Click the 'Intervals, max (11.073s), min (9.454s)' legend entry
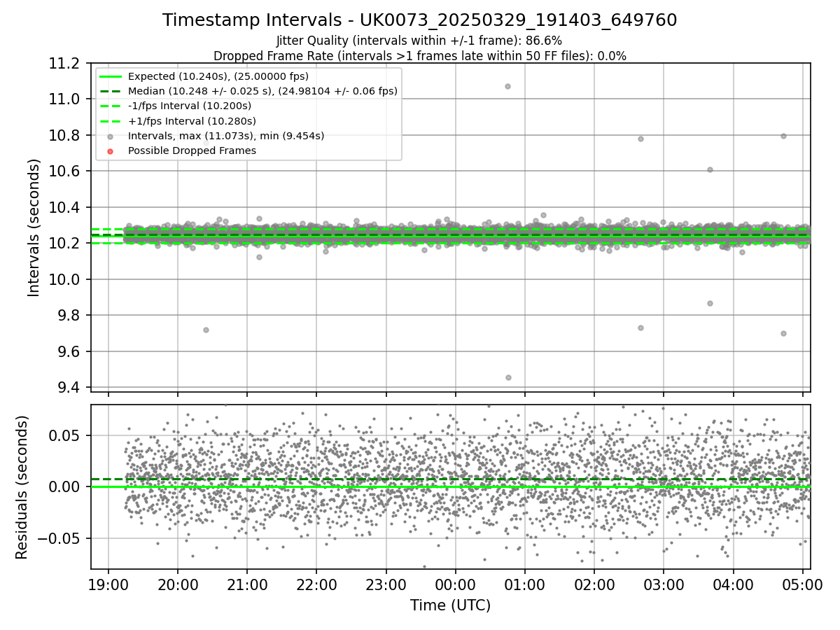840x630 pixels. (226, 136)
